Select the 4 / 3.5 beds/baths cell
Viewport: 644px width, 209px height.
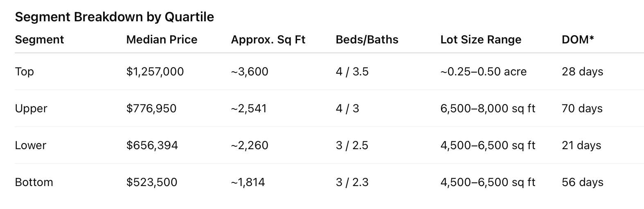tap(352, 72)
